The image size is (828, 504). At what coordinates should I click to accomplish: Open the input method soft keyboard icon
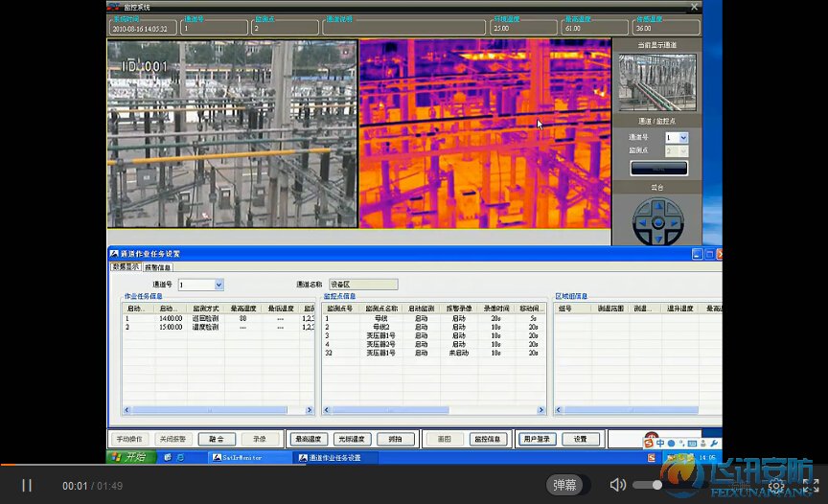coord(692,444)
